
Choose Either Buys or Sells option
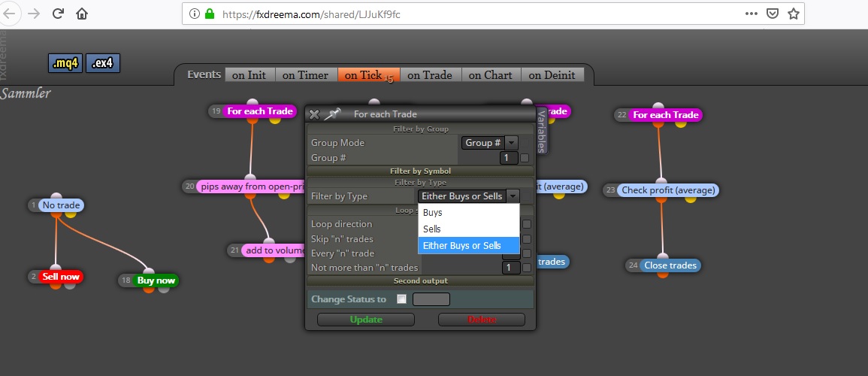(x=468, y=245)
